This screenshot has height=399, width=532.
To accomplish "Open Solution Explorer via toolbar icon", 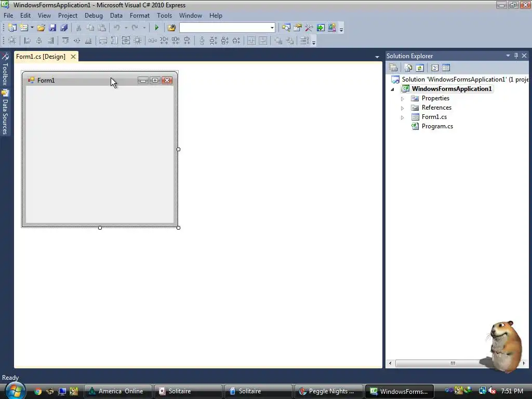I will 286,28.
